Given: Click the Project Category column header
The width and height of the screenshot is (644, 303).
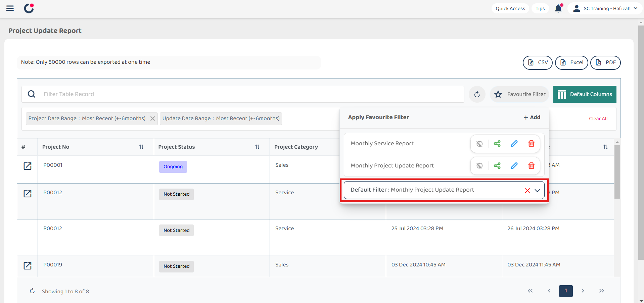Looking at the screenshot, I should (x=296, y=147).
